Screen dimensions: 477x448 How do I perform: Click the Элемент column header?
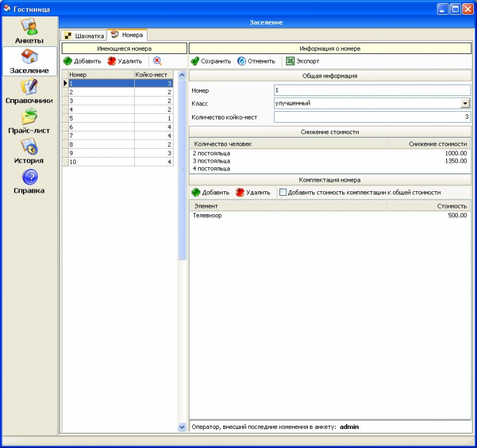click(289, 206)
